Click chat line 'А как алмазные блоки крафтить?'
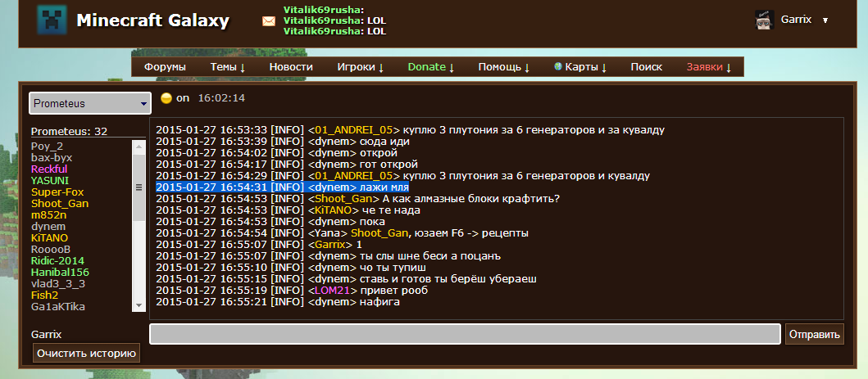This screenshot has height=379, width=868. tap(357, 199)
